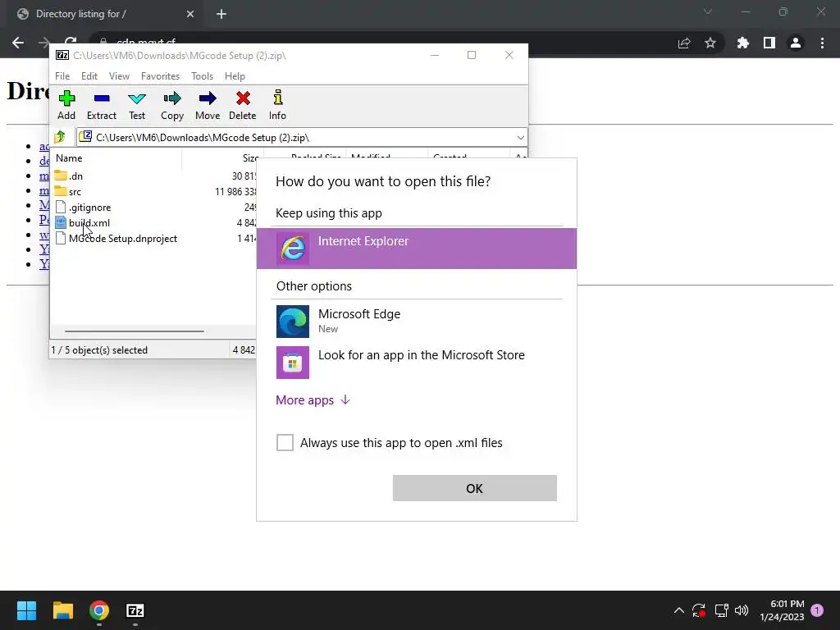This screenshot has height=630, width=840.
Task: Click the Copy toolbar icon
Action: coord(172,105)
